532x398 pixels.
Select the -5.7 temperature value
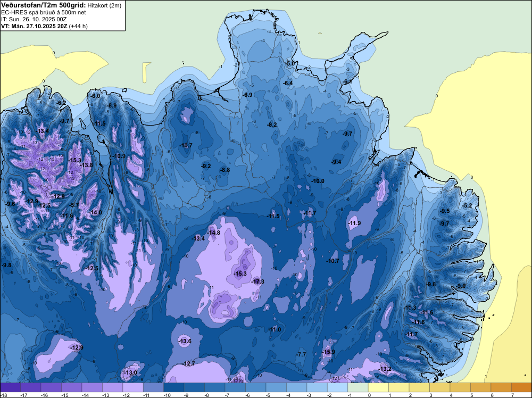74,205
